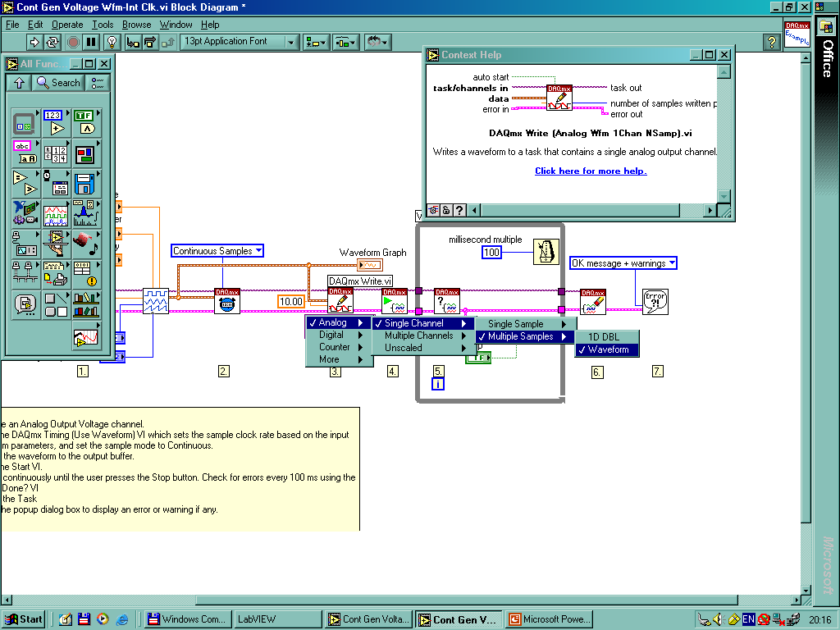Screen dimensions: 840x630
Task: Click the Step Over toolbar icon
Action: tap(151, 41)
